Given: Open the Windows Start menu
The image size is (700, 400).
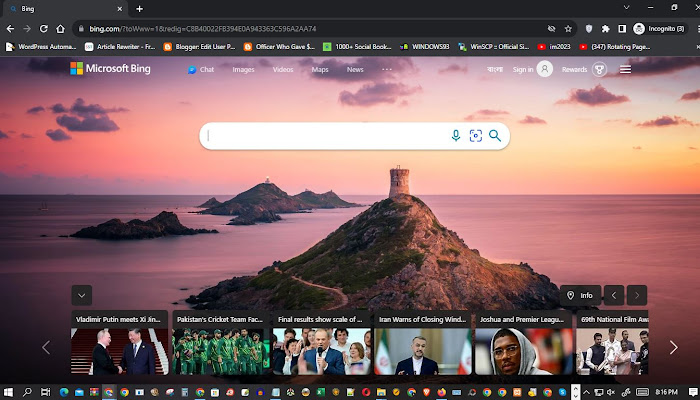Looking at the screenshot, I should pos(8,392).
